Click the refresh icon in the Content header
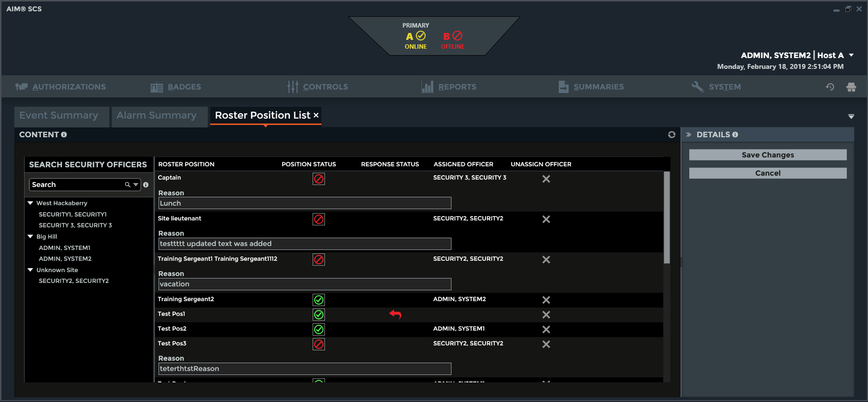 pos(672,135)
